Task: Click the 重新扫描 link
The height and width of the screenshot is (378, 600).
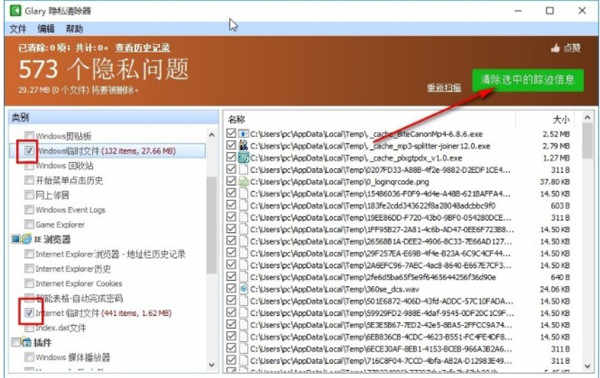Action: [444, 88]
